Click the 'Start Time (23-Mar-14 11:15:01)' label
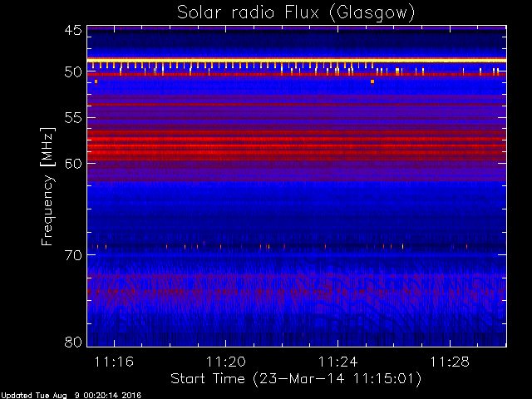532x399 pixels. click(x=296, y=379)
